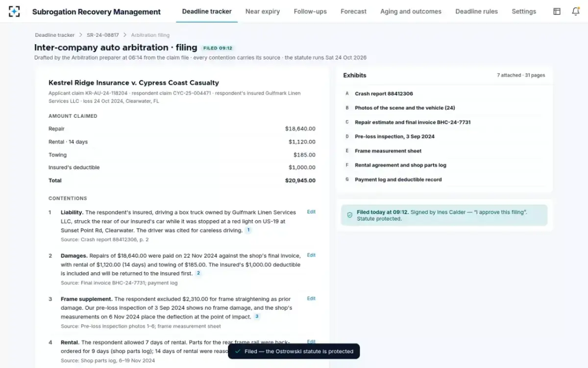
Task: Click the Exhibits panel heading
Action: tap(355, 76)
